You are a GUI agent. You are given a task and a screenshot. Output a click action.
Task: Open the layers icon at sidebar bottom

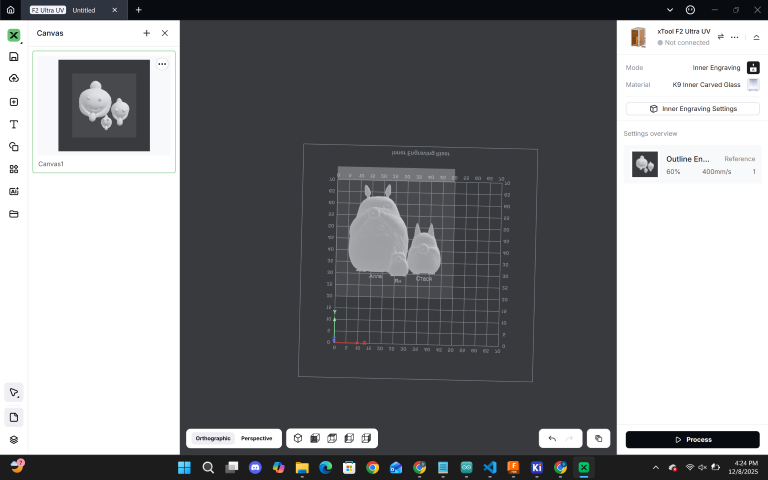pyautogui.click(x=14, y=439)
